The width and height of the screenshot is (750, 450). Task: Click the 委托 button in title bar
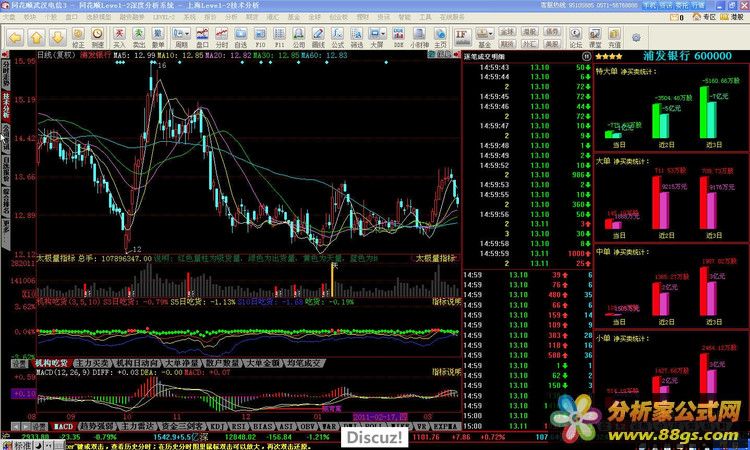tap(682, 6)
